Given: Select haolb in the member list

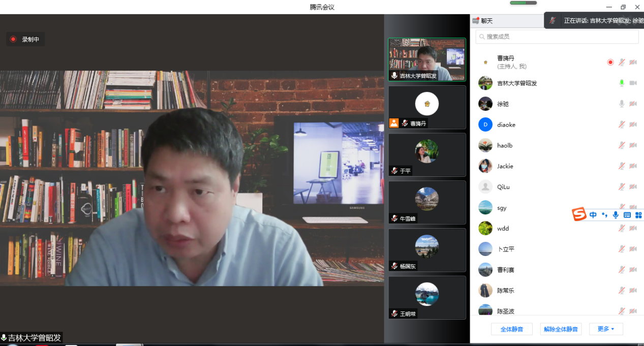Looking at the screenshot, I should click(505, 145).
